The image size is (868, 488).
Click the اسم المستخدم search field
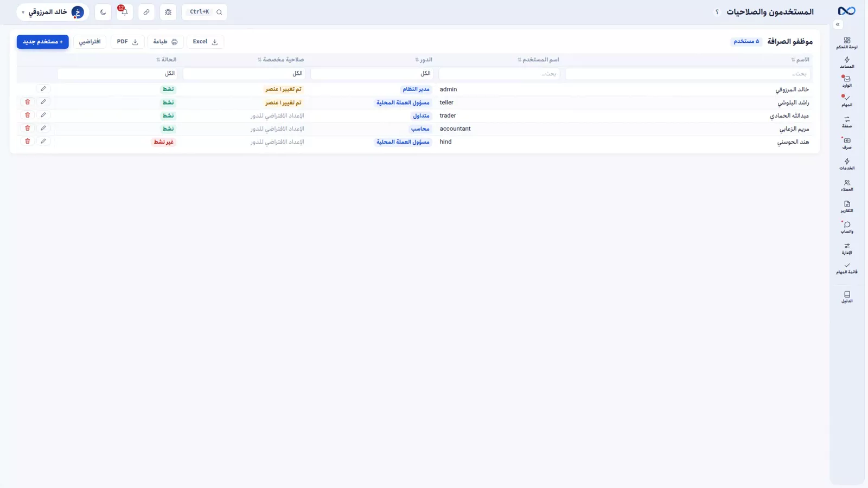500,73
